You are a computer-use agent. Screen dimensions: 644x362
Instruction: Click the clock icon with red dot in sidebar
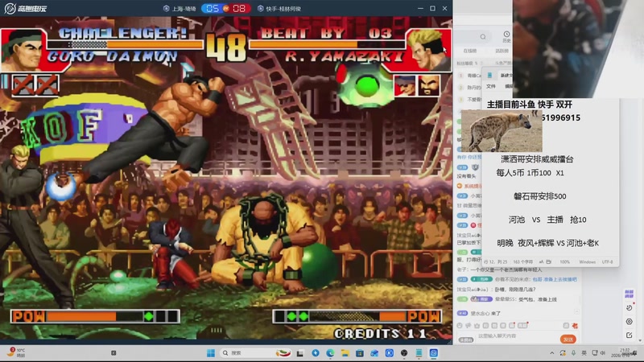[630, 307]
